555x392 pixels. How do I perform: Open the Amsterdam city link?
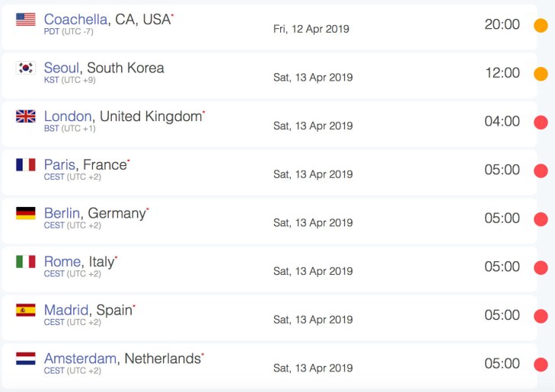[81, 359]
